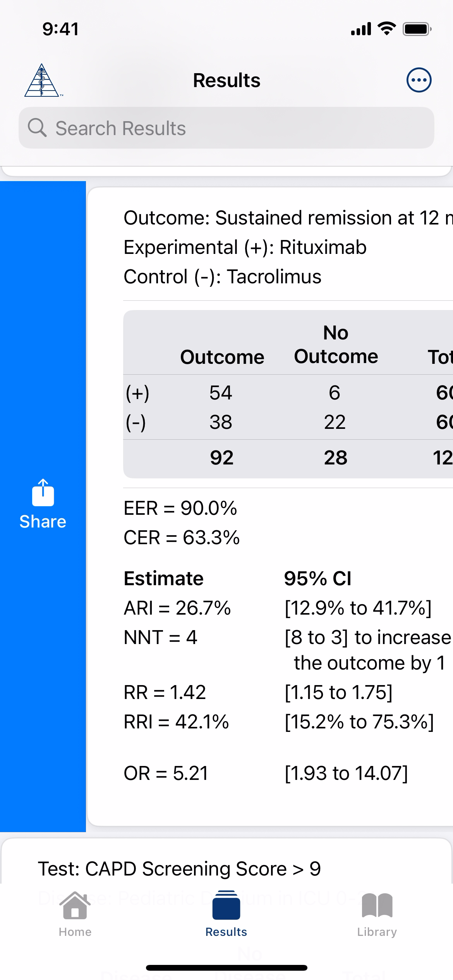The width and height of the screenshot is (453, 980).
Task: Tap the OR = 5.21 estimate
Action: [166, 773]
